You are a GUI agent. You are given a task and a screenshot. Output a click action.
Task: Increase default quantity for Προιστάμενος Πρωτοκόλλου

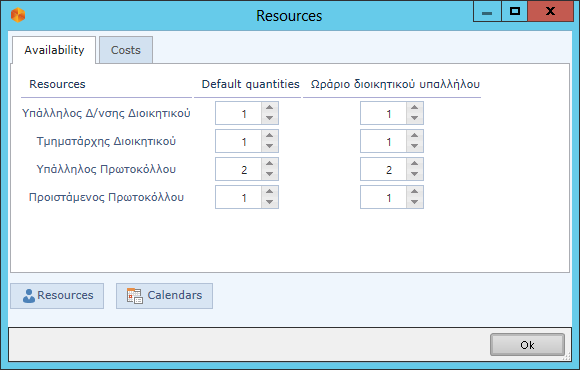click(270, 192)
